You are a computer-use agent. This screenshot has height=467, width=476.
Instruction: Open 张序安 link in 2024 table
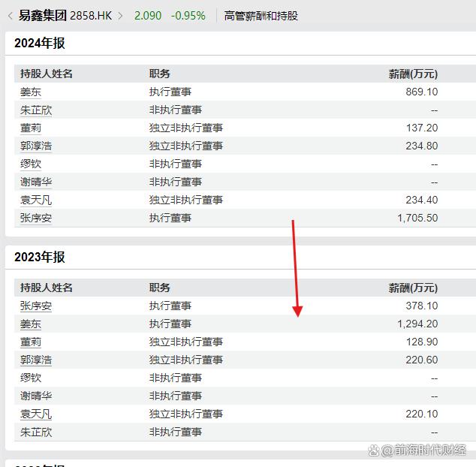point(36,218)
